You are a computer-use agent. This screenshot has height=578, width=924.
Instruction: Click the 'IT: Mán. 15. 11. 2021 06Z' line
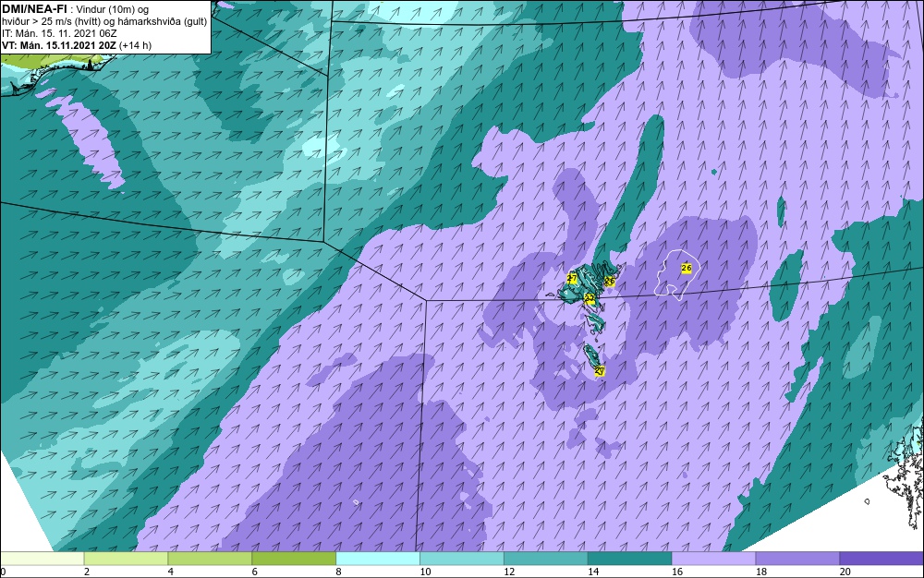point(59,33)
